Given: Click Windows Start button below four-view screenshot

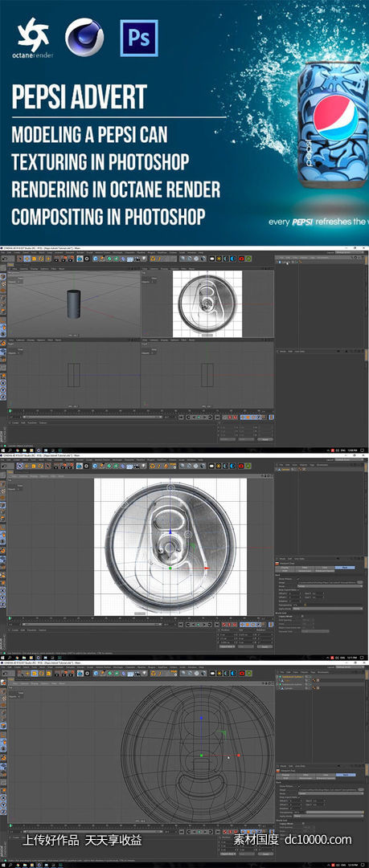Looking at the screenshot, I should point(2,450).
